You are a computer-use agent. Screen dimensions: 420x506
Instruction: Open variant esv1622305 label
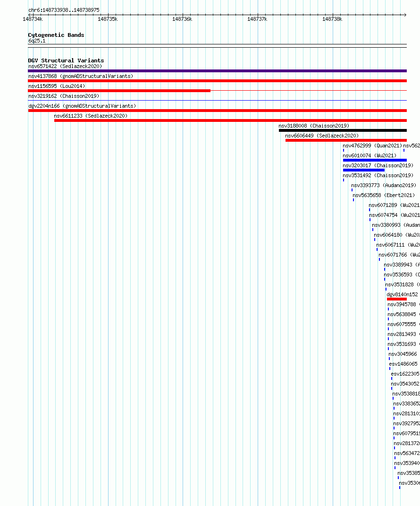point(405,374)
